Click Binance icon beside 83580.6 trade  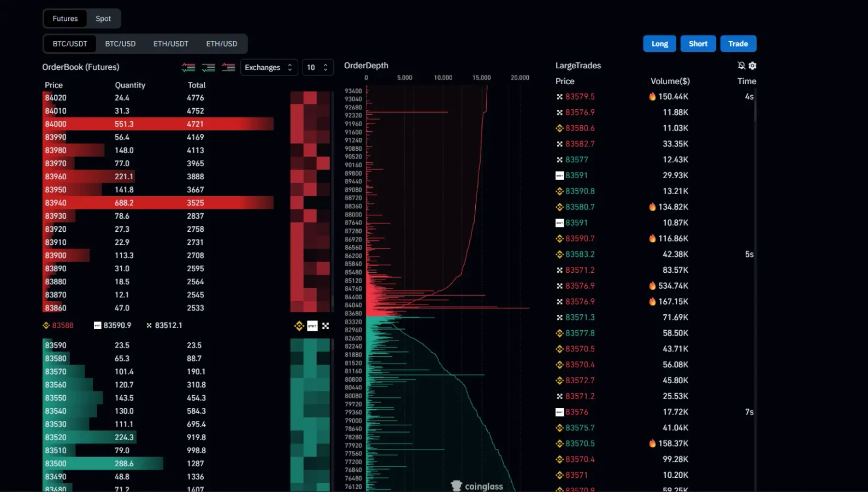pos(559,128)
